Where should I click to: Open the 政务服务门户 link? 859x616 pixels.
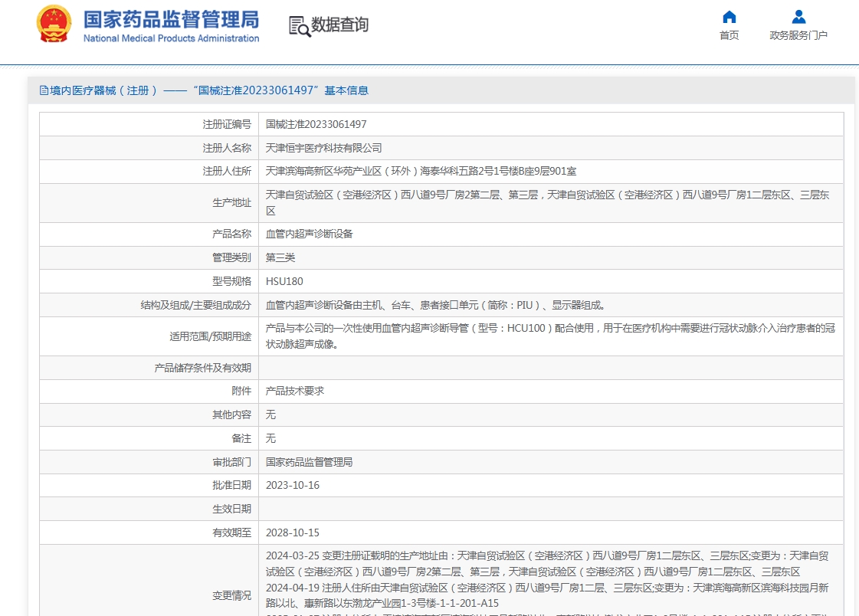[x=798, y=35]
